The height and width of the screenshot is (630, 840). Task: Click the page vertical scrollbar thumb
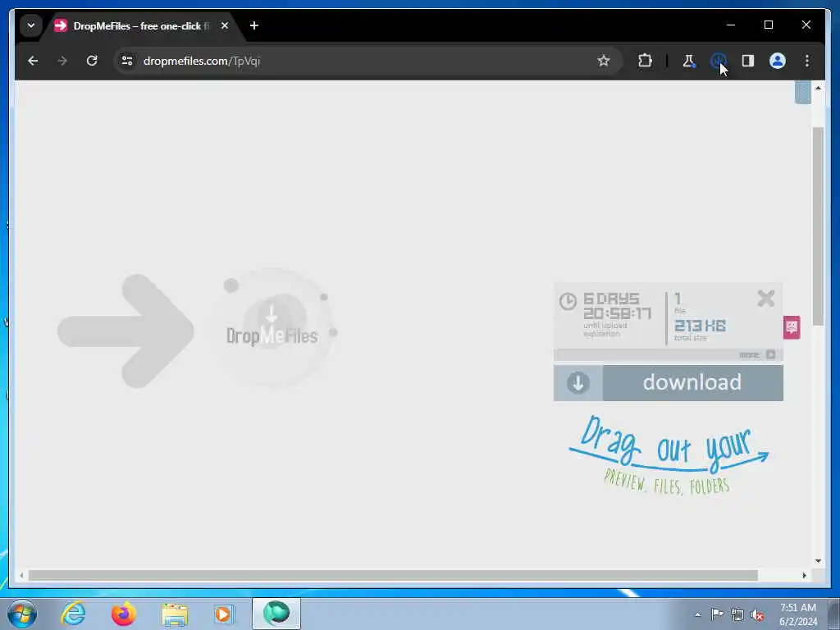pyautogui.click(x=818, y=226)
